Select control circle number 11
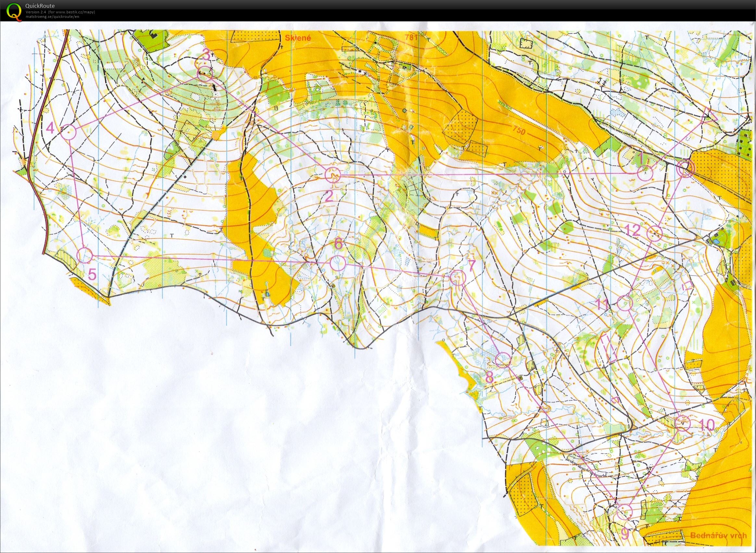This screenshot has width=756, height=553. 624,303
